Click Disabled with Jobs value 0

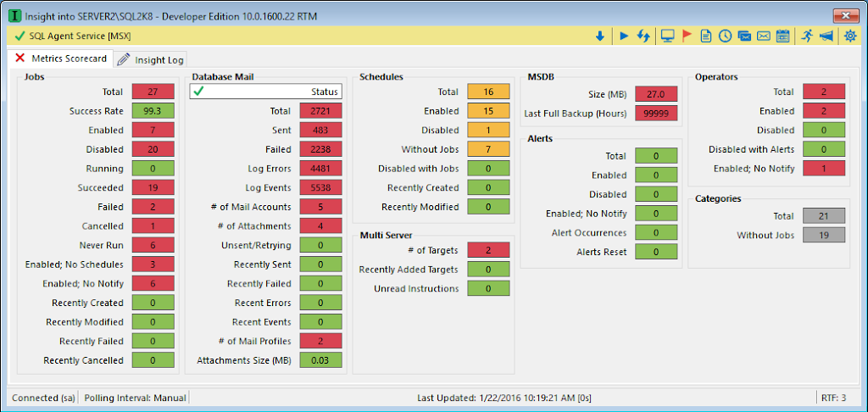(488, 169)
